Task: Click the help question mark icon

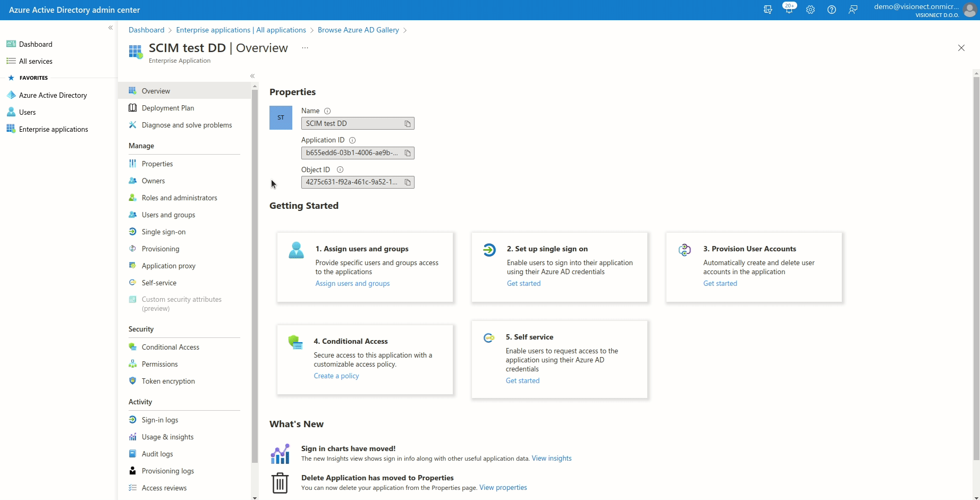Action: (x=832, y=10)
